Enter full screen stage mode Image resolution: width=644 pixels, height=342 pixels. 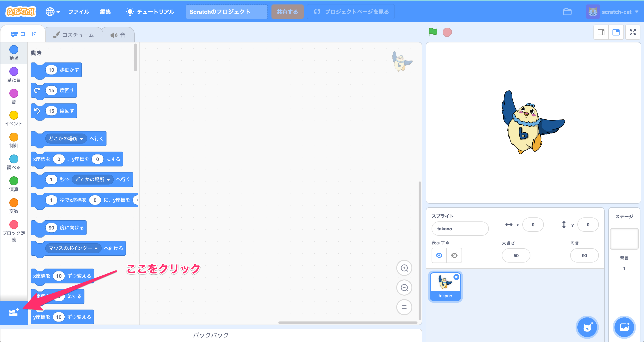[x=633, y=32]
